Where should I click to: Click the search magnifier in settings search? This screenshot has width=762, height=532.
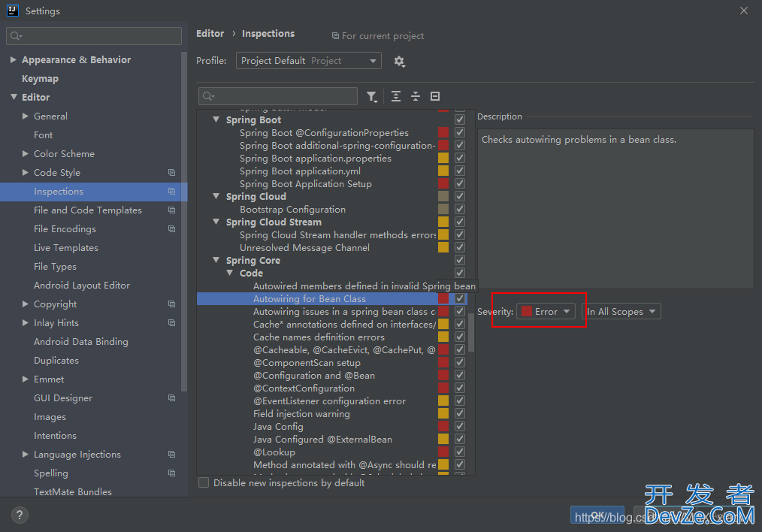(x=16, y=36)
